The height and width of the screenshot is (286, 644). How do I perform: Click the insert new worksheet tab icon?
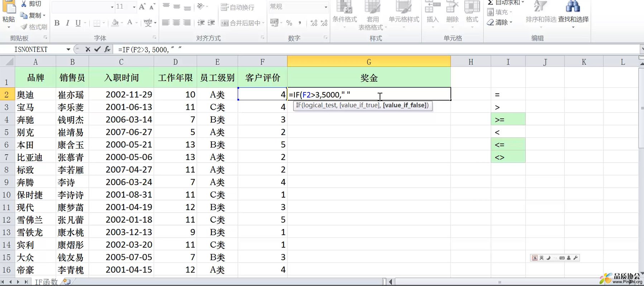pyautogui.click(x=67, y=282)
